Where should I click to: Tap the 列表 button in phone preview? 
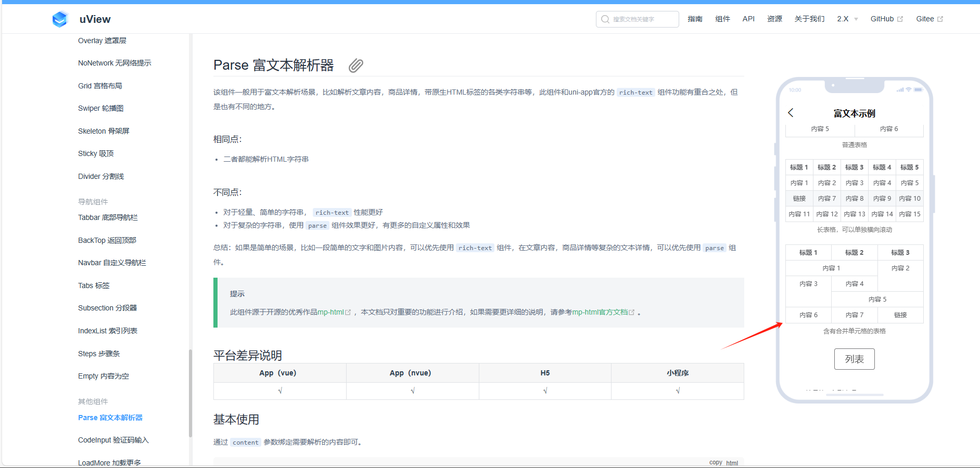point(854,359)
